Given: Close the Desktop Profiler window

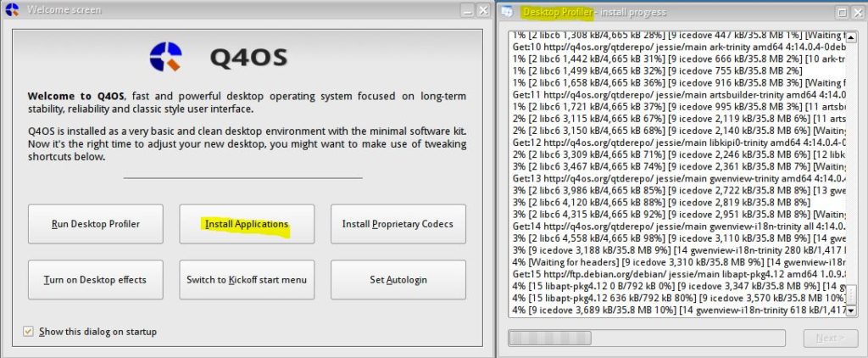Looking at the screenshot, I should (857, 12).
